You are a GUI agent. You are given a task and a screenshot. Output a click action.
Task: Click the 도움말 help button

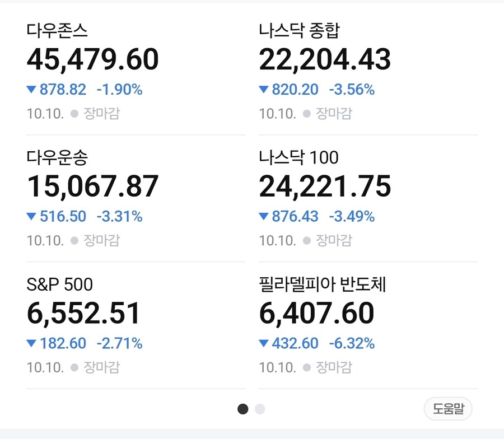pyautogui.click(x=448, y=409)
